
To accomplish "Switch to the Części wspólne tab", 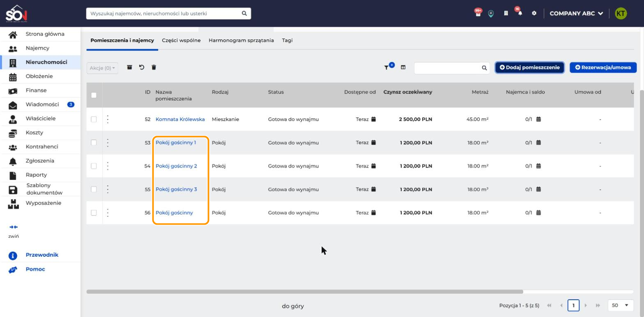I will [182, 41].
